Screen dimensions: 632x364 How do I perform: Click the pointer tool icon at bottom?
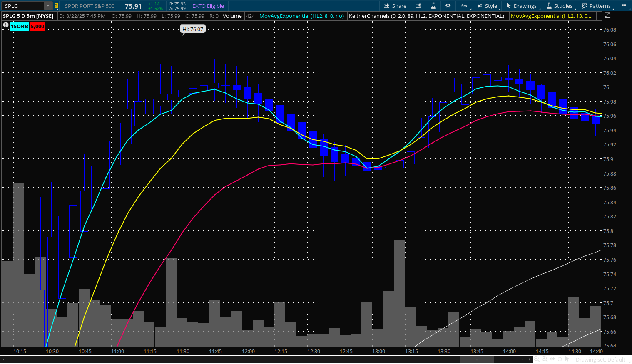coord(567,359)
